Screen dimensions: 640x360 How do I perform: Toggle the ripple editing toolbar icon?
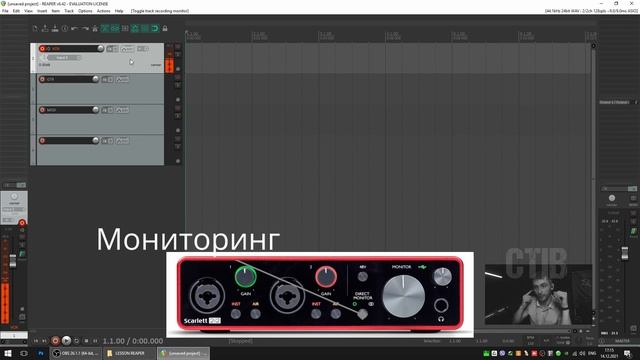point(125,29)
